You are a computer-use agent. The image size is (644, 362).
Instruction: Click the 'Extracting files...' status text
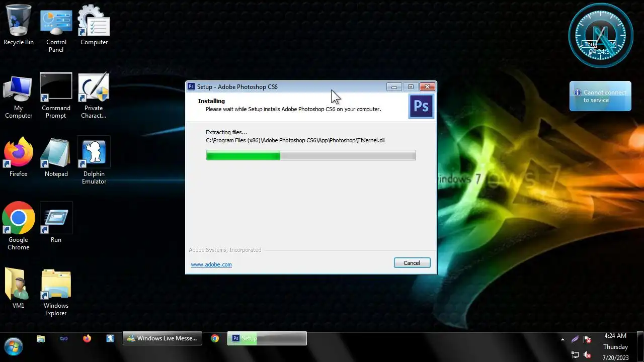point(226,132)
